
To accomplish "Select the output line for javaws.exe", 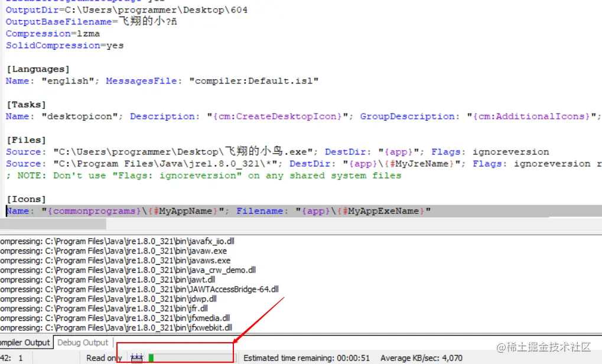I will [115, 261].
